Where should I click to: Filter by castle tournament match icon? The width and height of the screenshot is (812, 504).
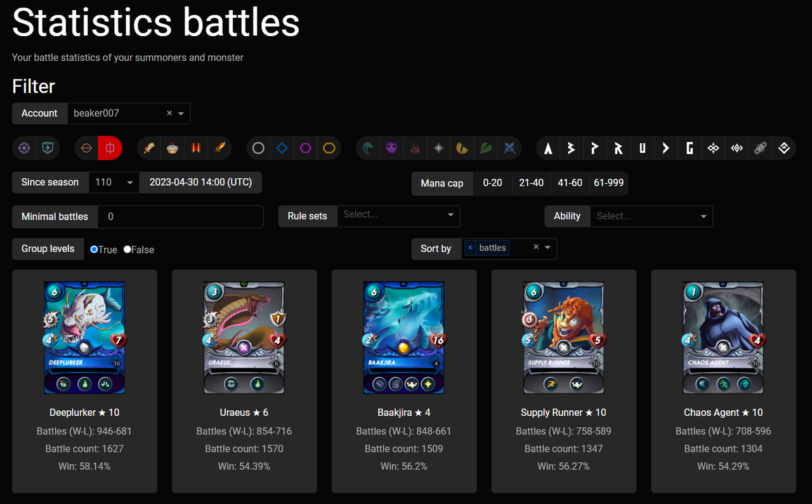point(173,148)
